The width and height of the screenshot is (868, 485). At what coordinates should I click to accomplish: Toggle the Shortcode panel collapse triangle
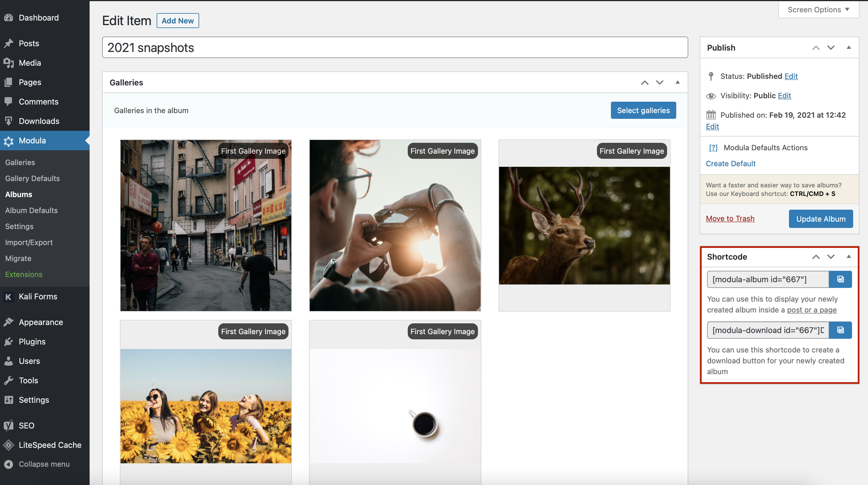point(849,257)
